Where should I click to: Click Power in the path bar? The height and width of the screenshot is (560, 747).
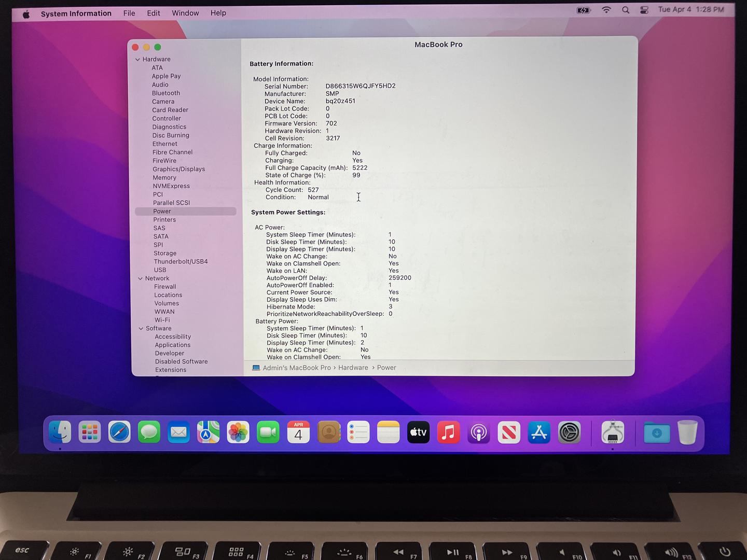pos(386,368)
